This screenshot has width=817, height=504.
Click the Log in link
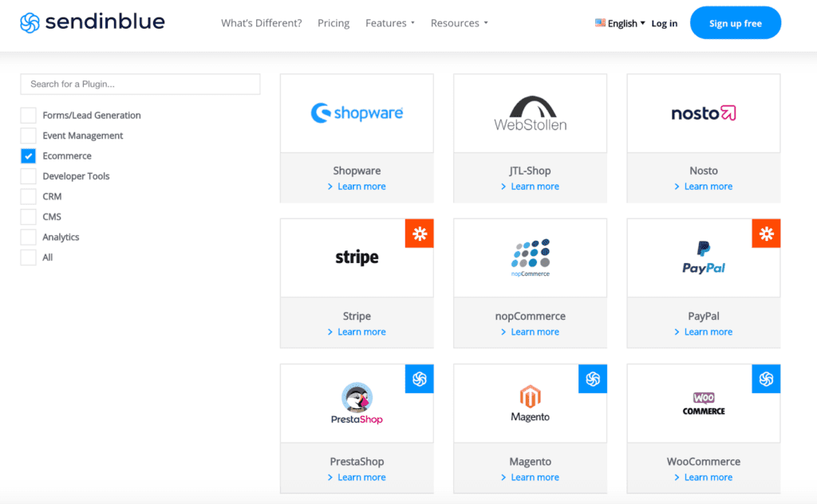(665, 23)
